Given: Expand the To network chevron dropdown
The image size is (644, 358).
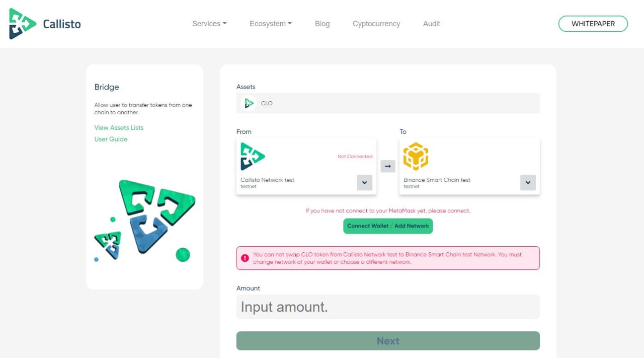Looking at the screenshot, I should click(528, 182).
